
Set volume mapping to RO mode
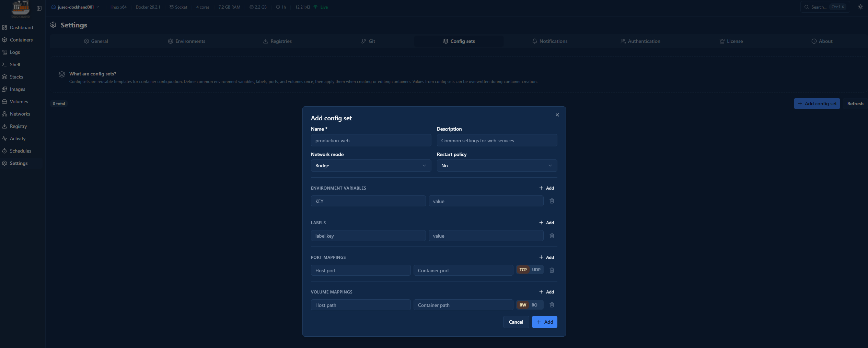tap(534, 305)
